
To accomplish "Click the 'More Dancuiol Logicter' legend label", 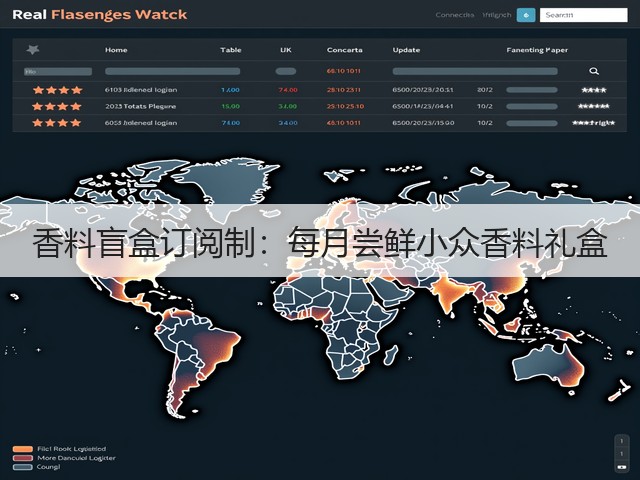I will (x=77, y=458).
